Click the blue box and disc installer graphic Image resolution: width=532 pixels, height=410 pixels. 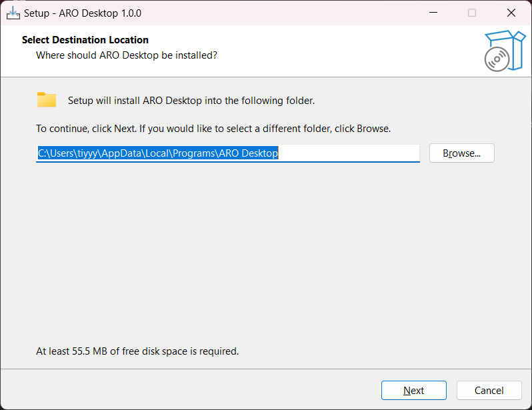[505, 51]
